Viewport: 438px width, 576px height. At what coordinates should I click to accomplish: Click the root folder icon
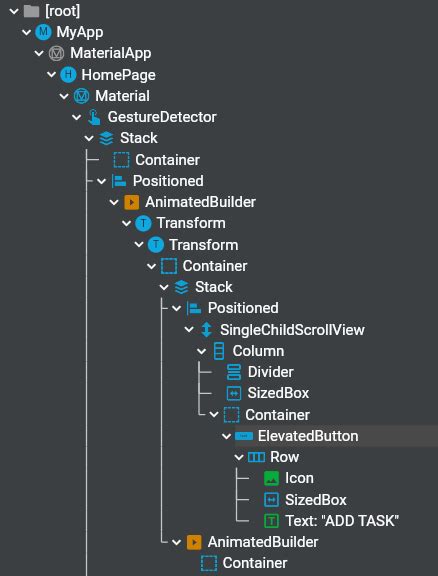32,11
